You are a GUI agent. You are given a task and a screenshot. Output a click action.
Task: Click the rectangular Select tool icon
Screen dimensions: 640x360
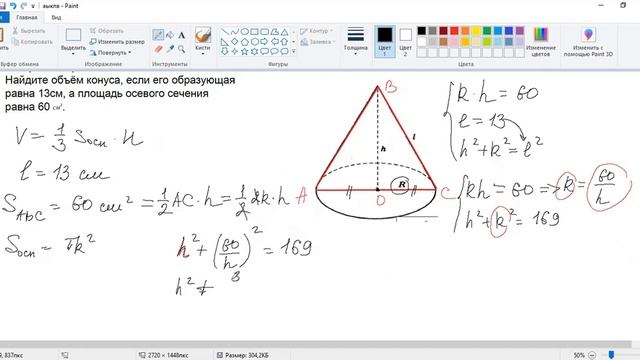pos(73,35)
